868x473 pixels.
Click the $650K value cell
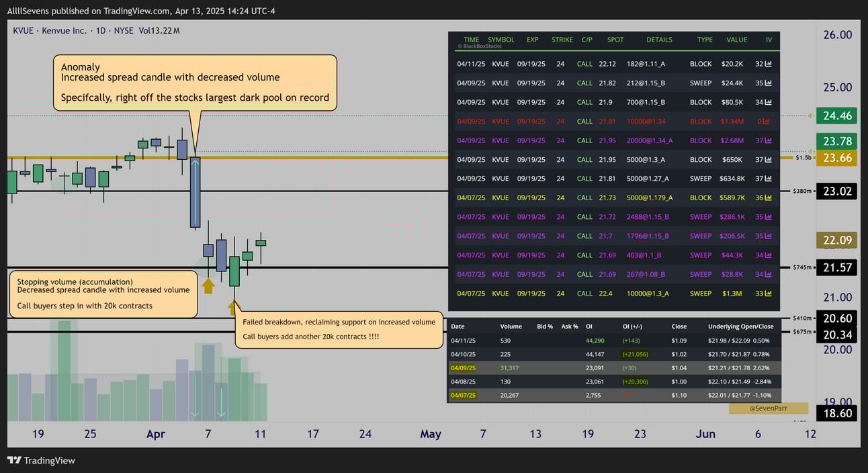[x=732, y=160]
